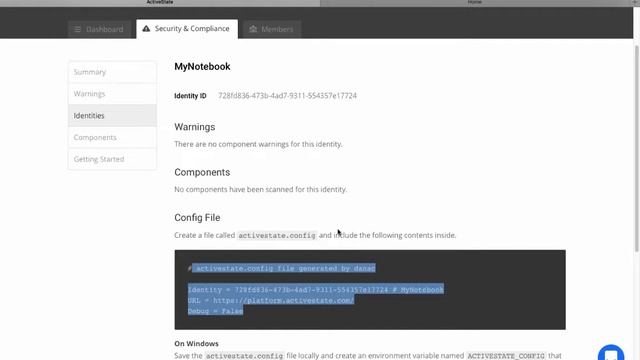Open Getting Started in the sidebar
The width and height of the screenshot is (640, 360).
pyautogui.click(x=112, y=159)
